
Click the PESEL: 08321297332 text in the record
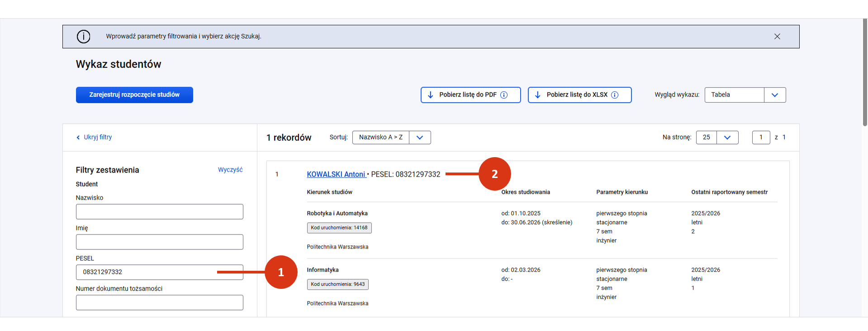point(405,174)
